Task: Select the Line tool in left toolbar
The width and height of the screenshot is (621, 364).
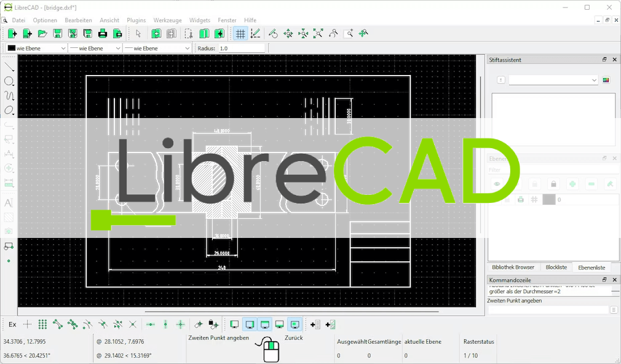Action: tap(9, 67)
